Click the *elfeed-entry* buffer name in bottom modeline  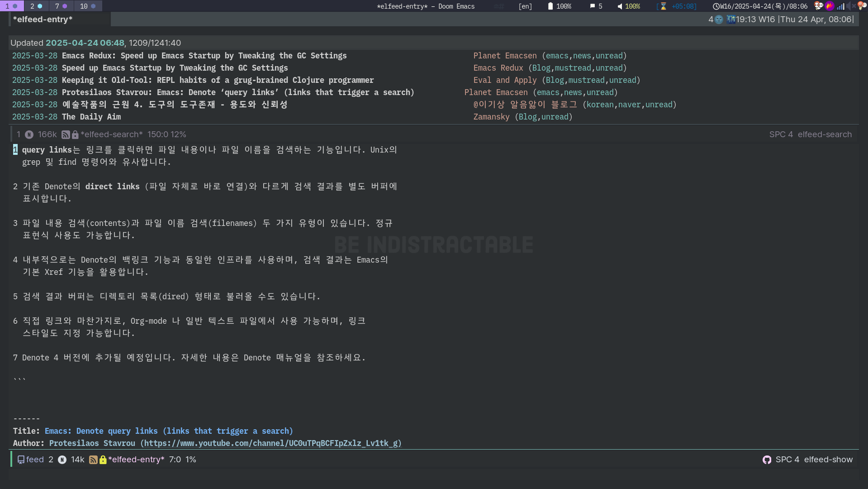coord(137,460)
